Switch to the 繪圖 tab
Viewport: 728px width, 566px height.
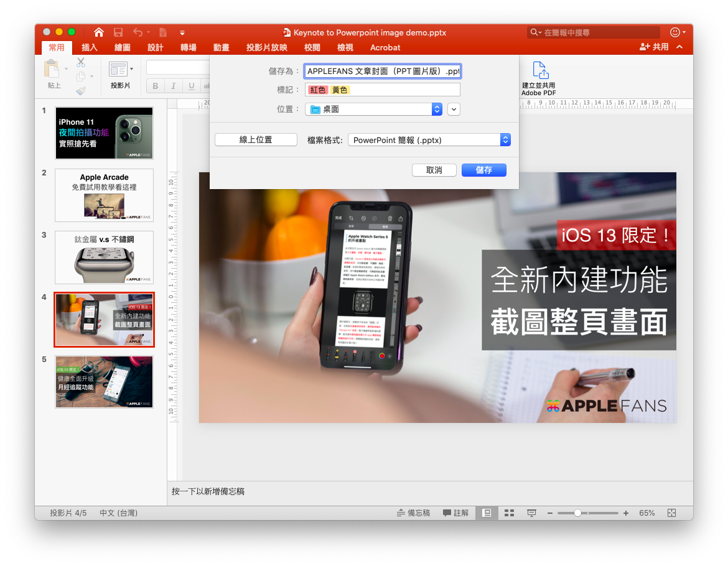[x=123, y=47]
